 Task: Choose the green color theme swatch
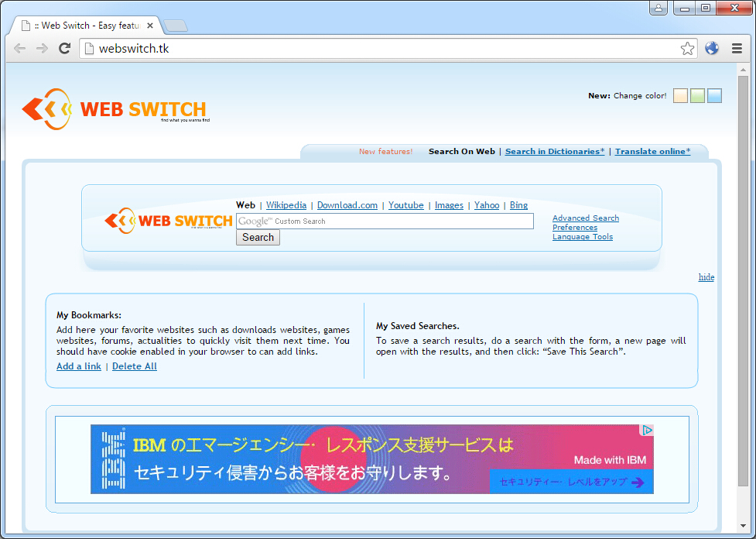pos(697,95)
